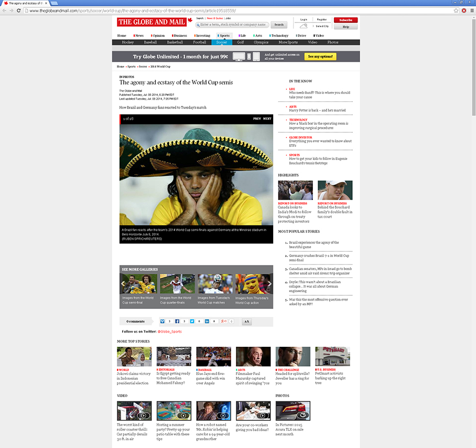Open the PetSmart storefront story thumbnail

coord(332,356)
